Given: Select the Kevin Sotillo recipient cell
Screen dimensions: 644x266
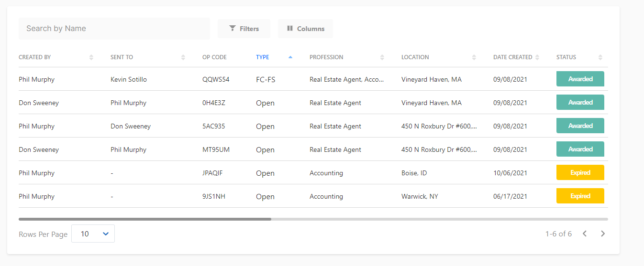Looking at the screenshot, I should coord(129,80).
